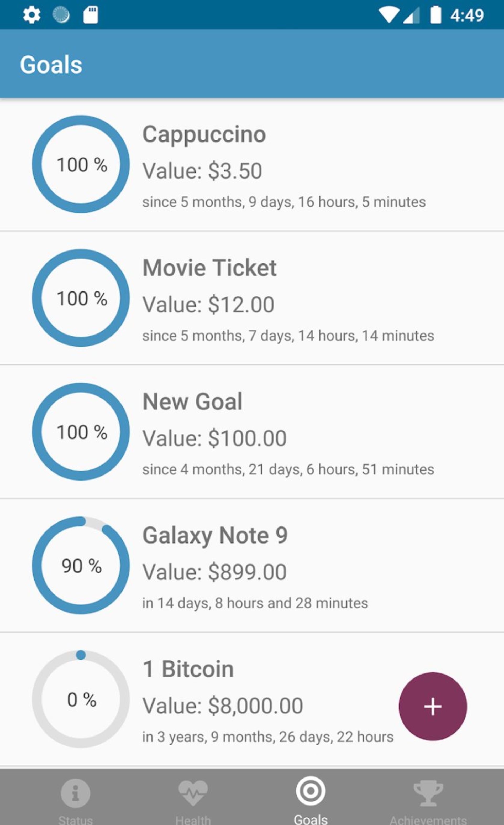Click the Movie Ticket 100% progress ring

(81, 298)
